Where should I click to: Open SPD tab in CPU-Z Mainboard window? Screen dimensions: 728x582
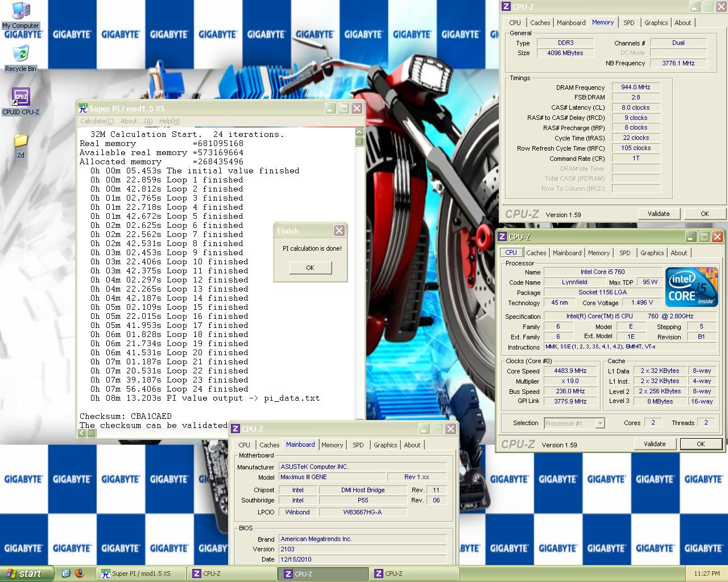358,445
